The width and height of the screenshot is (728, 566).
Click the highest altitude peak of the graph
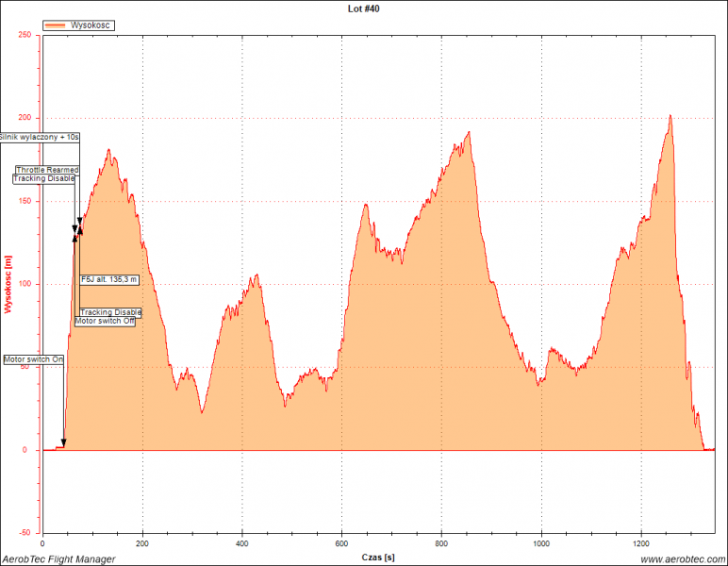coord(670,116)
